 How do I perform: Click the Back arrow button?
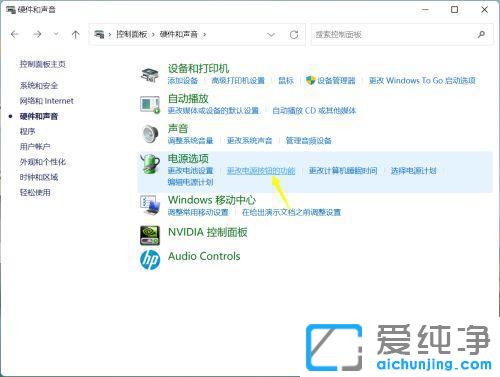pos(15,34)
